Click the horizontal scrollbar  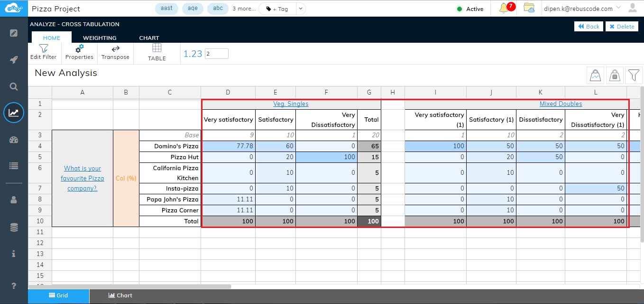[x=129, y=286]
